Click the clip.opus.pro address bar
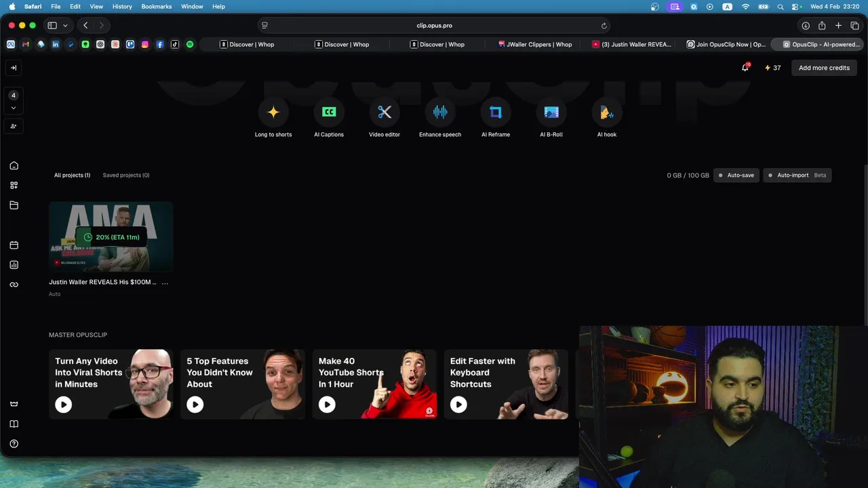The image size is (868, 488). 434,26
